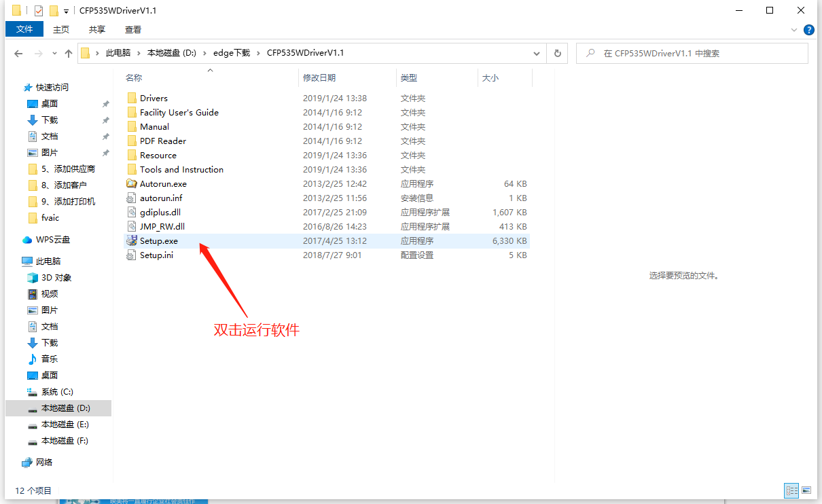Image resolution: width=822 pixels, height=504 pixels.
Task: Select the Autorun.exe application icon
Action: pos(132,184)
